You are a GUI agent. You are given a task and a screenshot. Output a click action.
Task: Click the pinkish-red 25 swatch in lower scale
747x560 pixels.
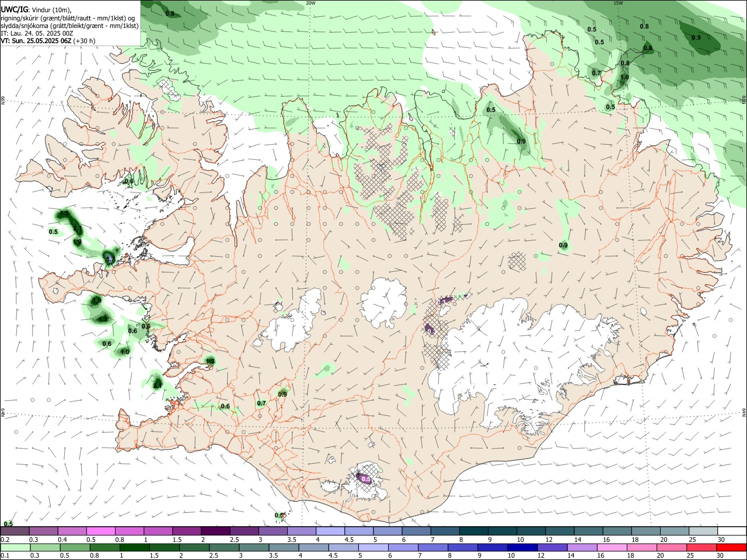pyautogui.click(x=701, y=547)
